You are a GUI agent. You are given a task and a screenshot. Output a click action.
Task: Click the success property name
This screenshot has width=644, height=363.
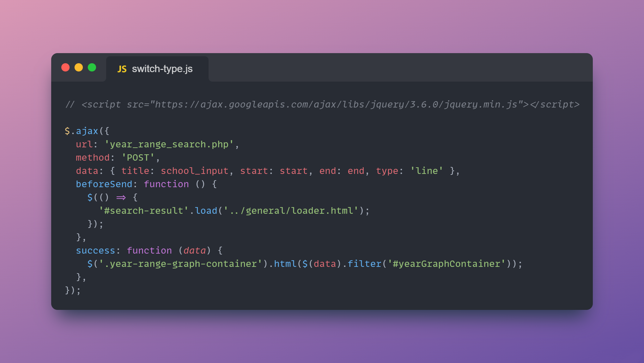tap(95, 251)
